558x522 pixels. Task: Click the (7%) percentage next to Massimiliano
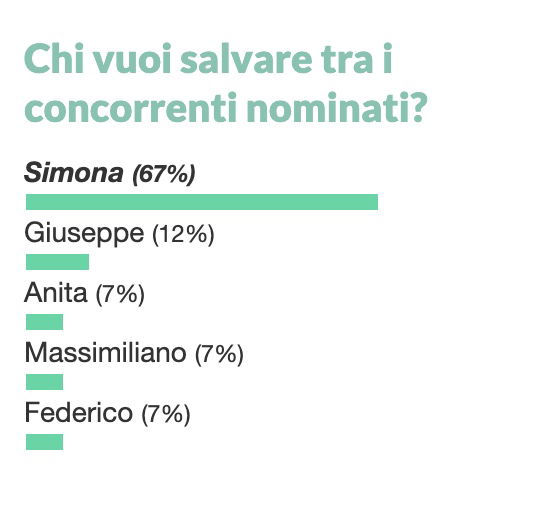tap(219, 354)
